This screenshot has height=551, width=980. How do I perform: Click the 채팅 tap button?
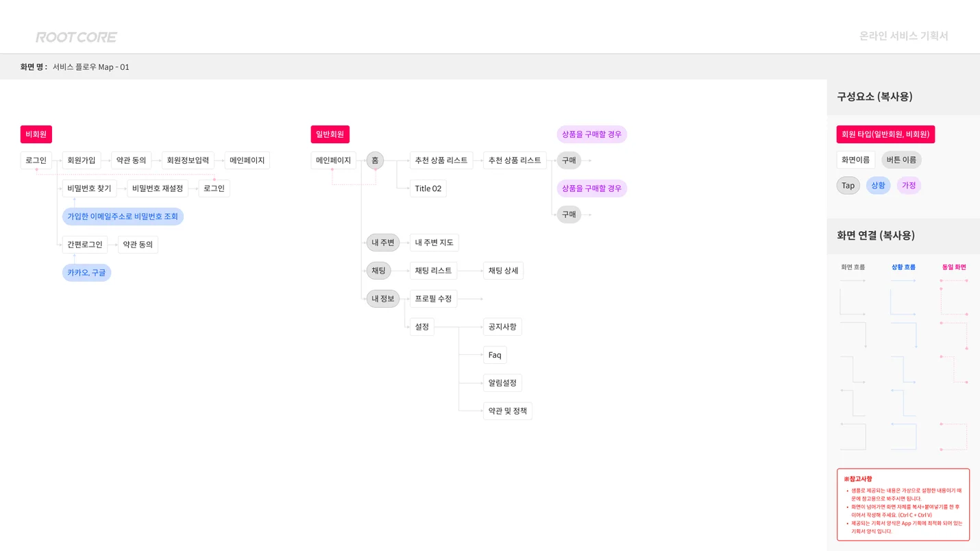379,271
